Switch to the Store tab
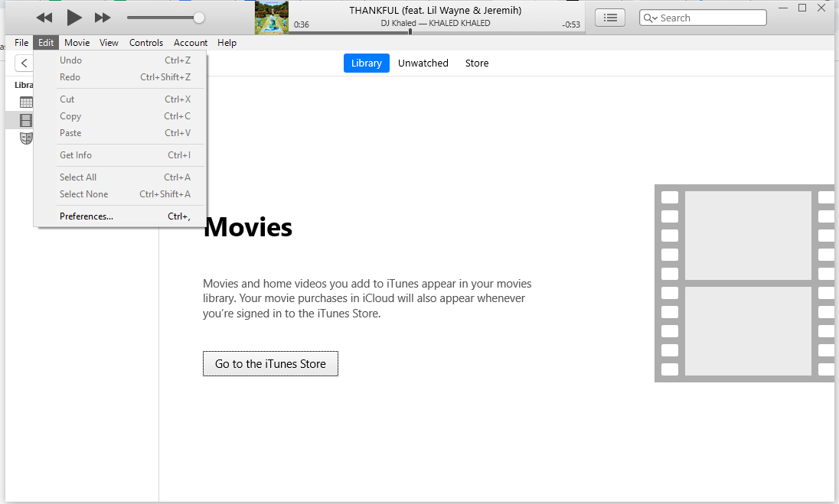The width and height of the screenshot is (839, 504). tap(476, 63)
